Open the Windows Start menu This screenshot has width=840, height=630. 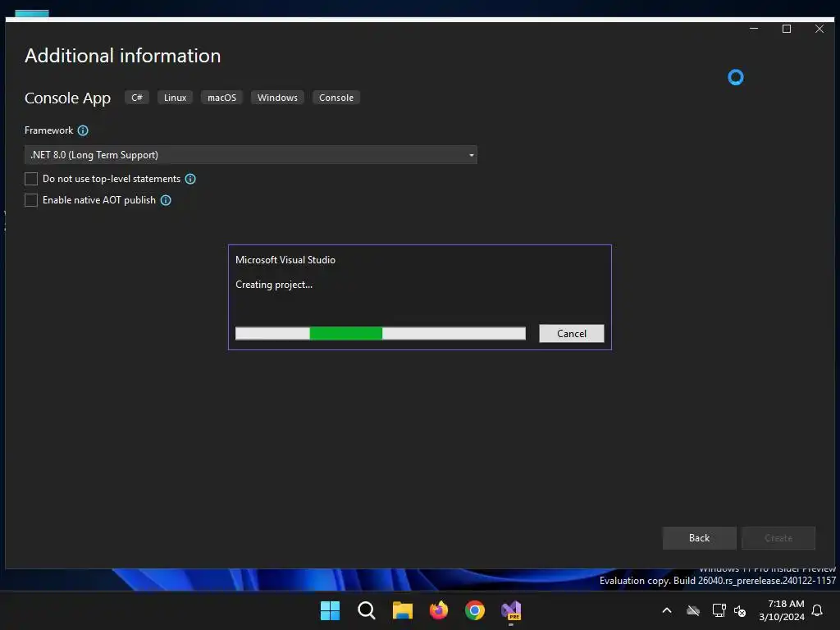(x=330, y=610)
